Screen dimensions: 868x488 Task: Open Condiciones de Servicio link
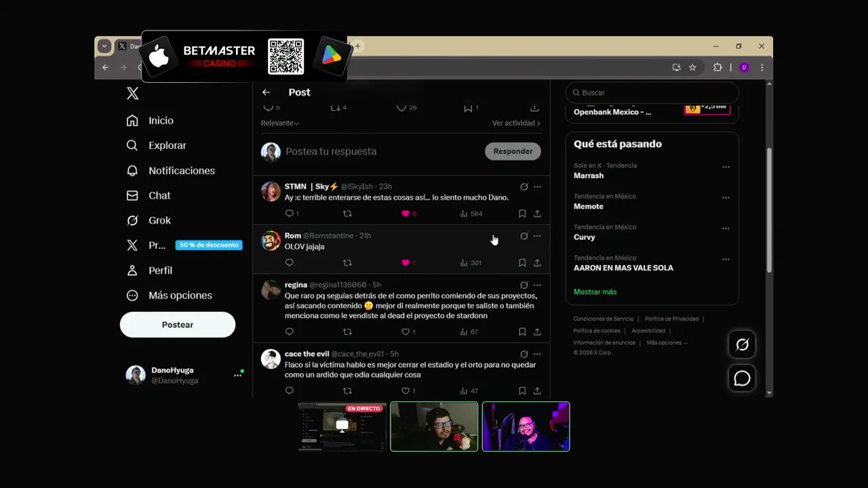tap(604, 319)
